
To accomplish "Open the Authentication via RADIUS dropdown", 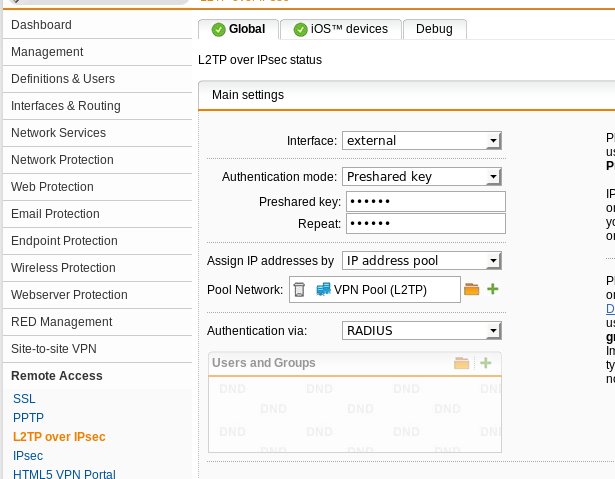I will coord(422,331).
